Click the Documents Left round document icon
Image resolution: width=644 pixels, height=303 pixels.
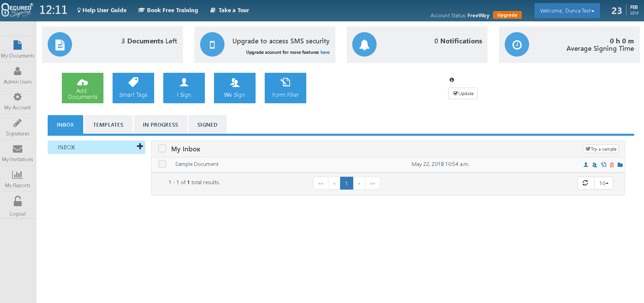[60, 44]
